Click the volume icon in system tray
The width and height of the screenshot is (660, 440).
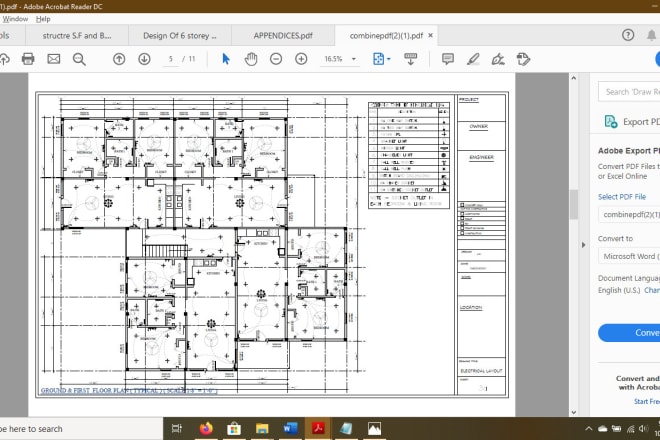click(x=643, y=429)
